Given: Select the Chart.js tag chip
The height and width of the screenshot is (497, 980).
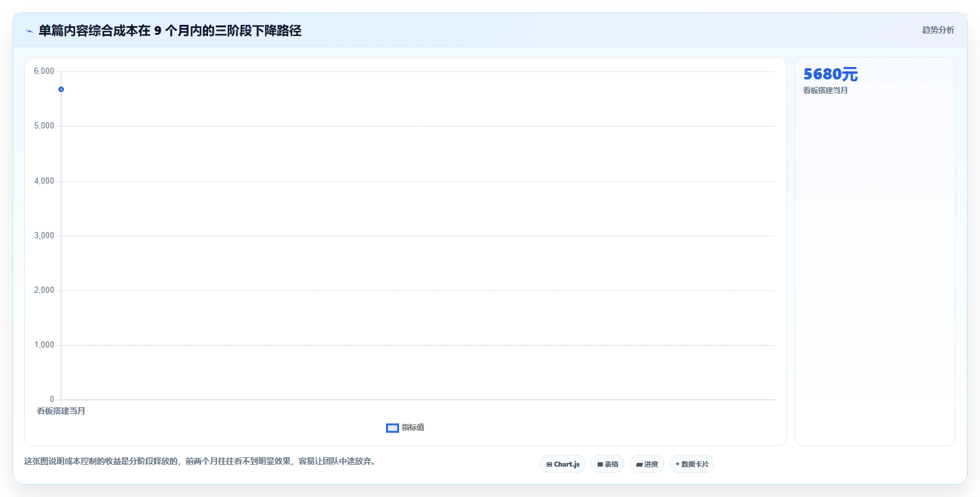Looking at the screenshot, I should click(x=563, y=464).
